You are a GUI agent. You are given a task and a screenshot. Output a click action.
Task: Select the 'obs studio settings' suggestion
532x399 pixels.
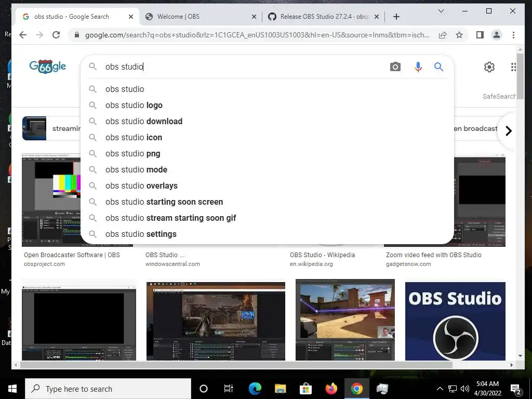coord(268,234)
